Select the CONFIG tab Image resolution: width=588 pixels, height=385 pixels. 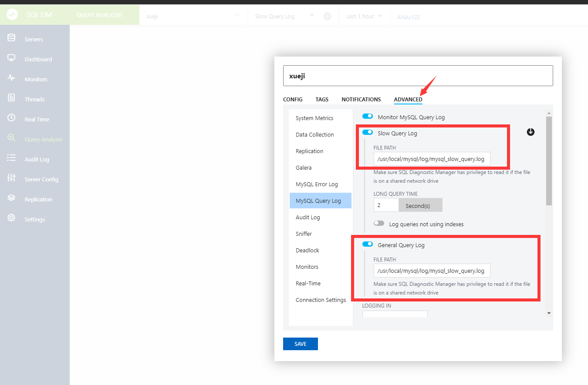(292, 99)
